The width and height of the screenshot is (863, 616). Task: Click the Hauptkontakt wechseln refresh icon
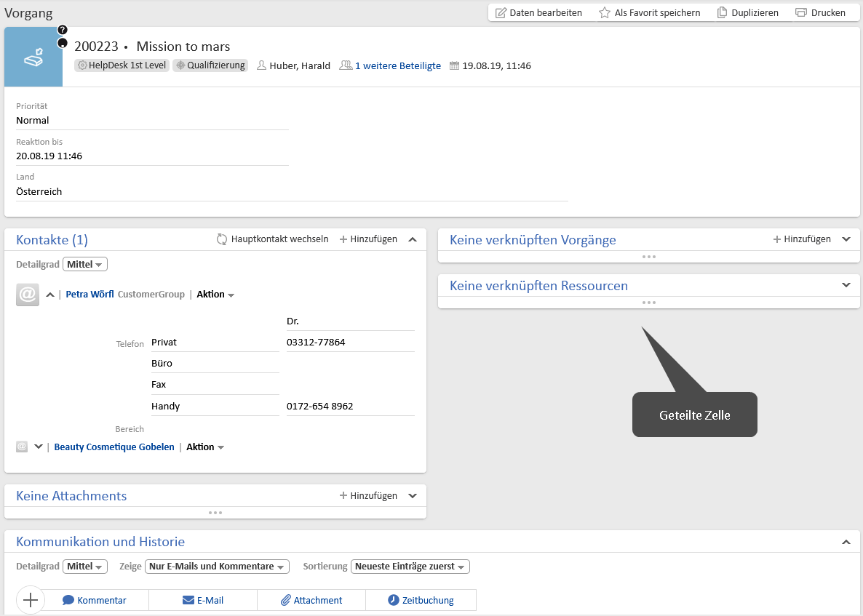222,239
